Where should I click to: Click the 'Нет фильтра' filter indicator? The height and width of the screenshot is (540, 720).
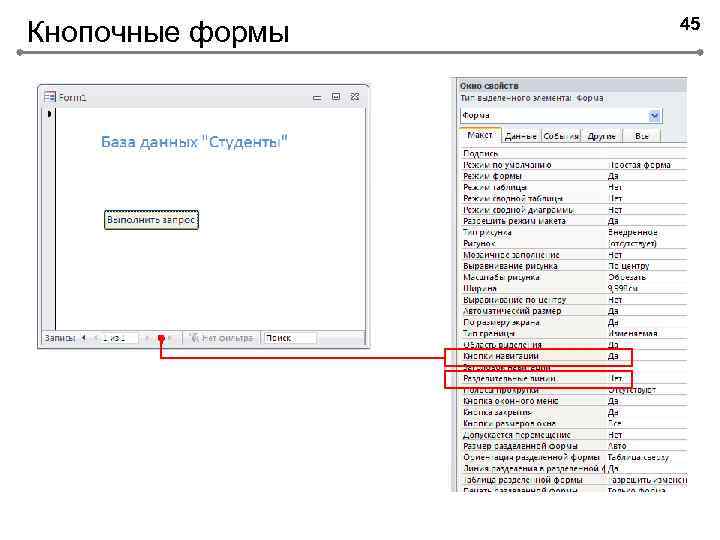click(x=221, y=338)
